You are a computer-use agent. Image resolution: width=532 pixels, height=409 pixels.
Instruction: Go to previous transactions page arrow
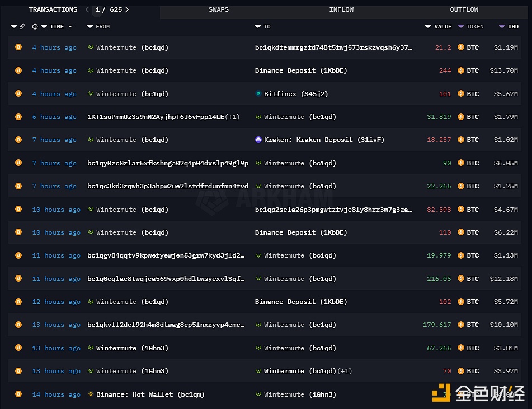[87, 9]
